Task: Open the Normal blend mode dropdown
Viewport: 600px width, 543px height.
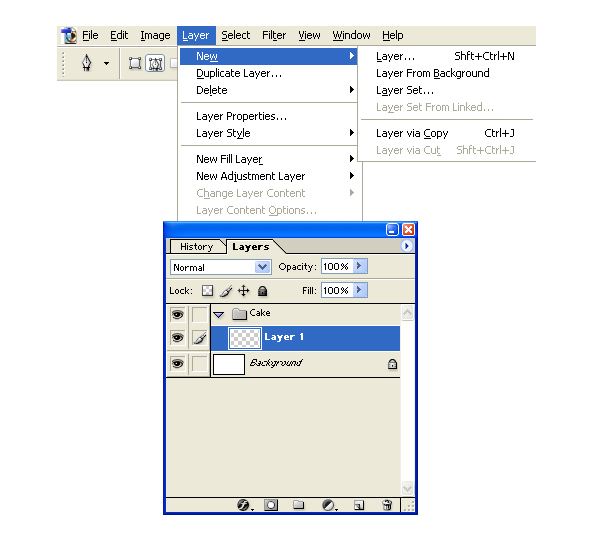Action: tap(221, 267)
